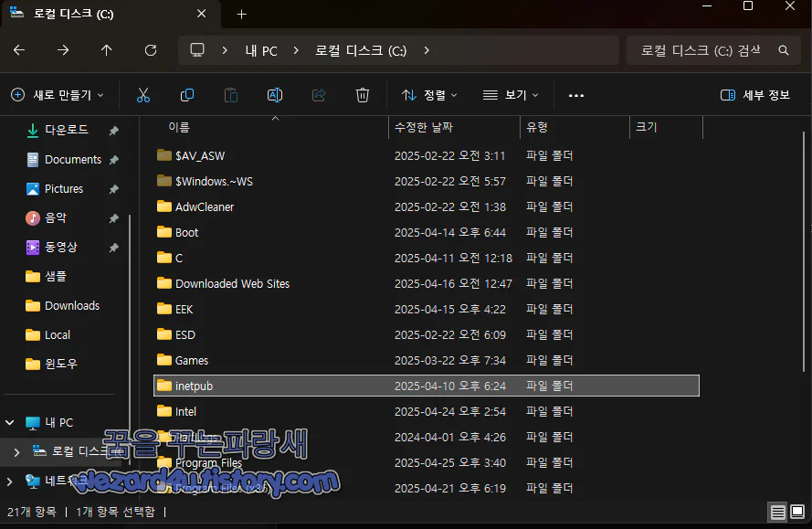The image size is (812, 529).
Task: Navigate up one folder level
Action: [106, 50]
